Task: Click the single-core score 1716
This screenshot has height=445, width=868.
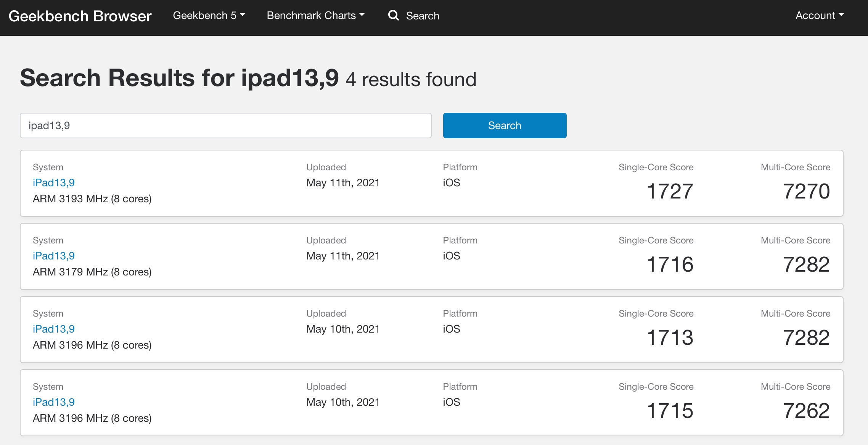Action: [670, 264]
